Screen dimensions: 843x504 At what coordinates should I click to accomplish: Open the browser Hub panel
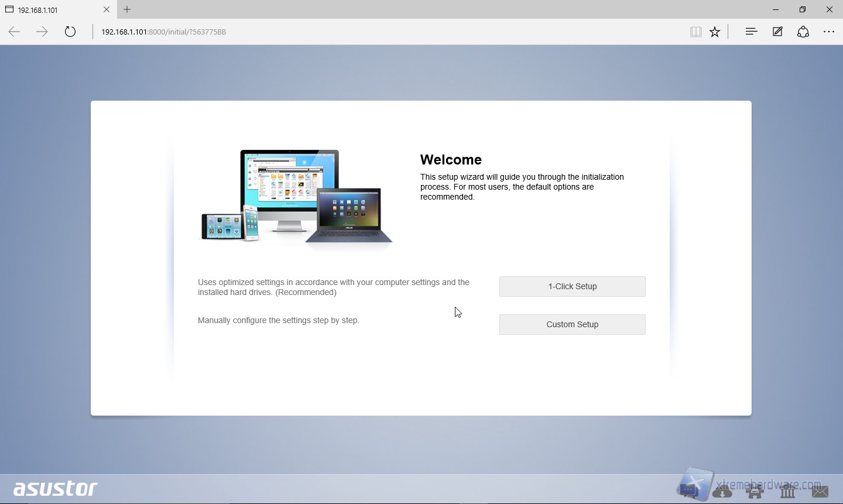[751, 32]
